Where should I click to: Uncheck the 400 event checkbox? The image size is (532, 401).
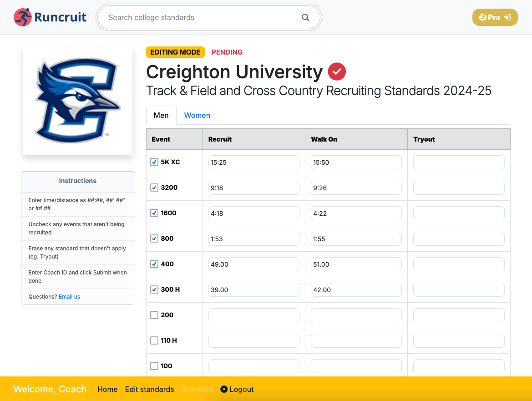click(x=154, y=264)
